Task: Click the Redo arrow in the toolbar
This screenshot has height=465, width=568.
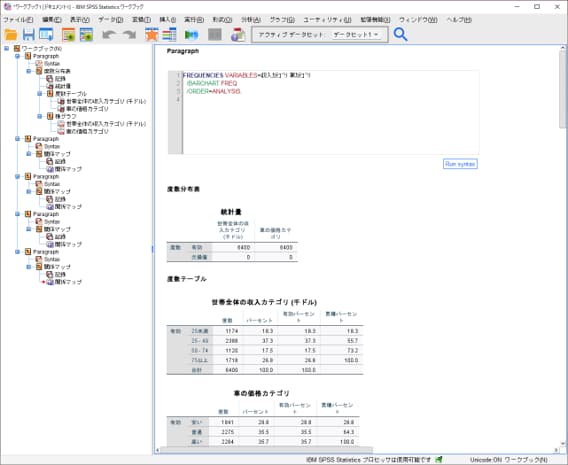Action: [x=129, y=35]
